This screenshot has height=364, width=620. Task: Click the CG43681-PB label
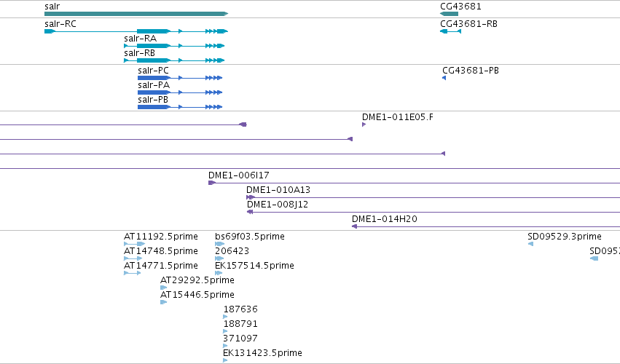tap(471, 71)
